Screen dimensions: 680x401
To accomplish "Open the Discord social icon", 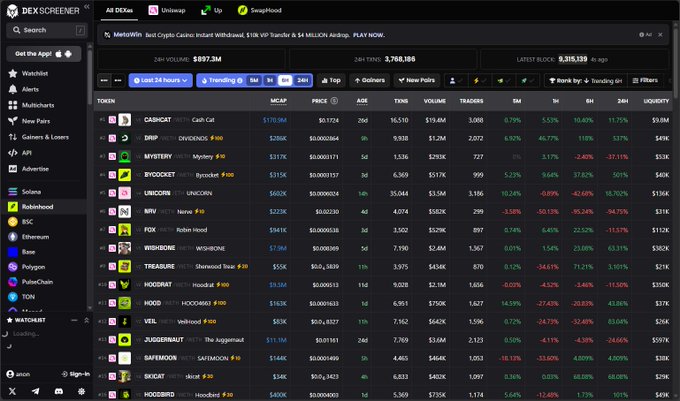I will 59,391.
